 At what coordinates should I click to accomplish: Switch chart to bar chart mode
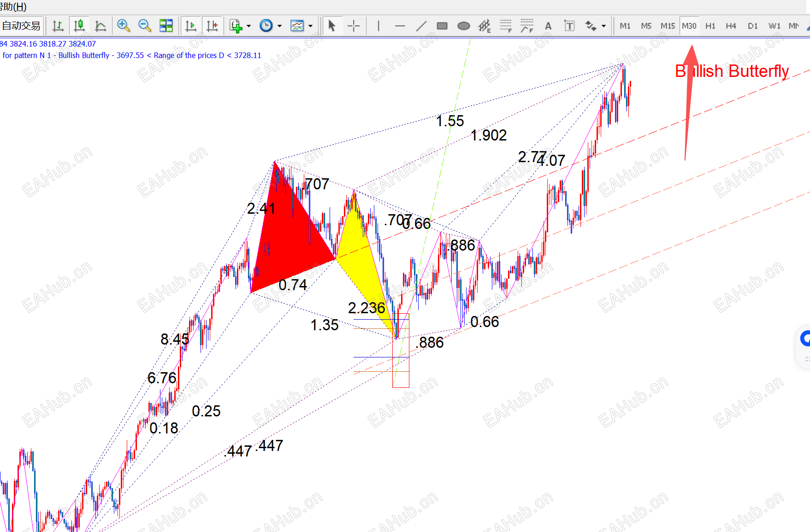pyautogui.click(x=58, y=26)
